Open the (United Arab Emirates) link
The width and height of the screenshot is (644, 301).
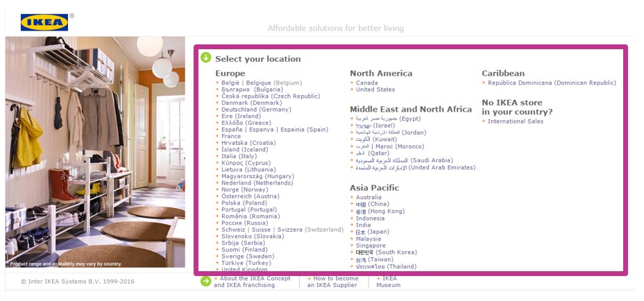coord(416,167)
